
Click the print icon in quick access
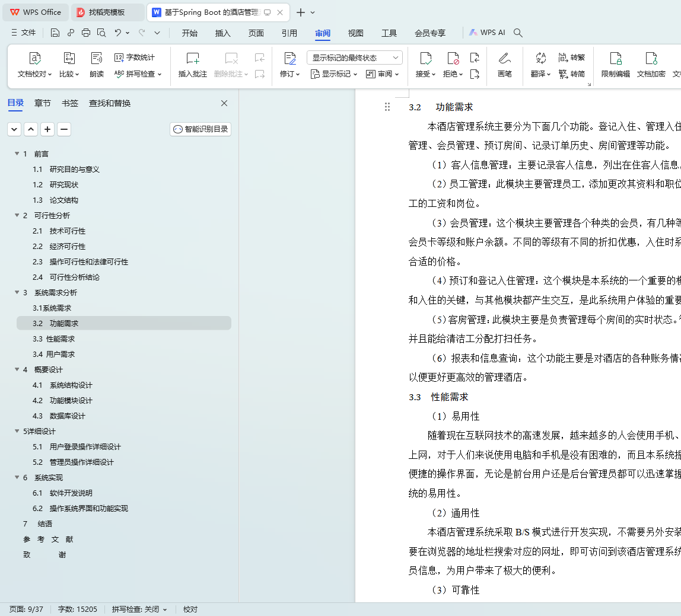tap(86, 33)
